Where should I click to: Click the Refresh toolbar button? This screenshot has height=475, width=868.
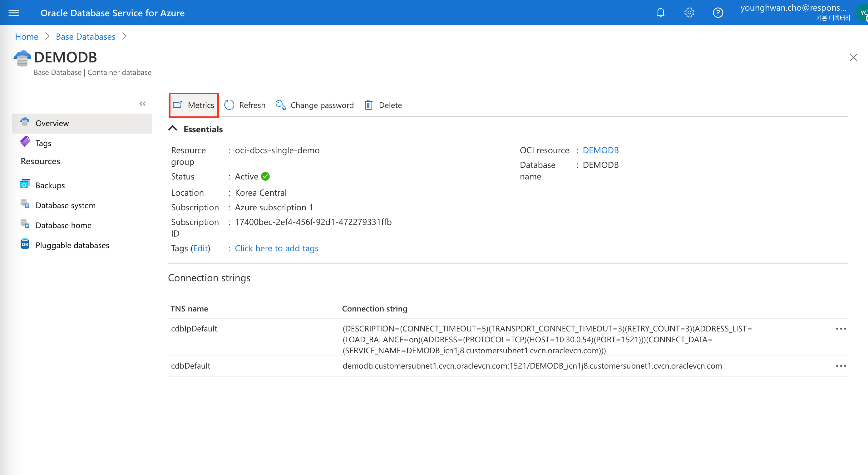(x=244, y=105)
